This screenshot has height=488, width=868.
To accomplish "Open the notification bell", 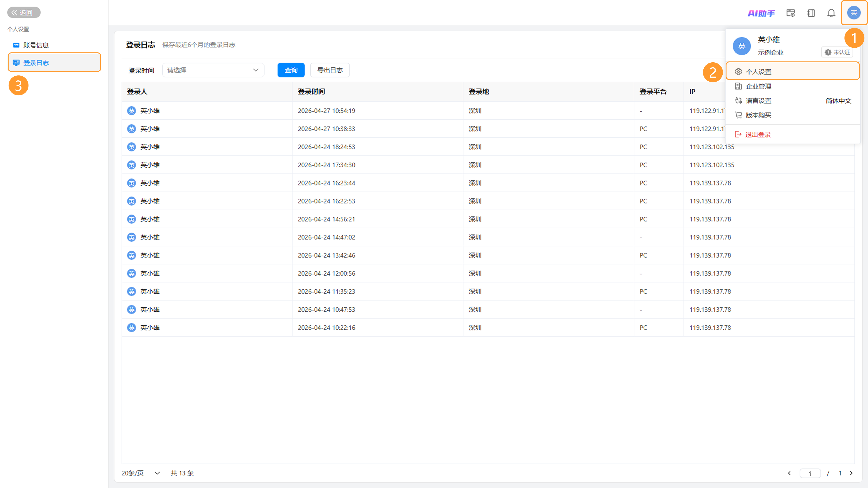I will click(831, 13).
